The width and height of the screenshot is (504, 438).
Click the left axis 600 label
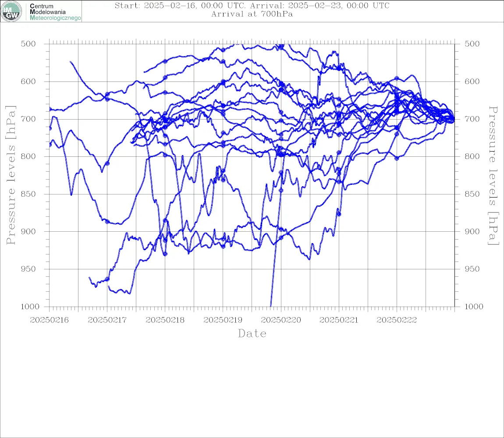(x=28, y=81)
